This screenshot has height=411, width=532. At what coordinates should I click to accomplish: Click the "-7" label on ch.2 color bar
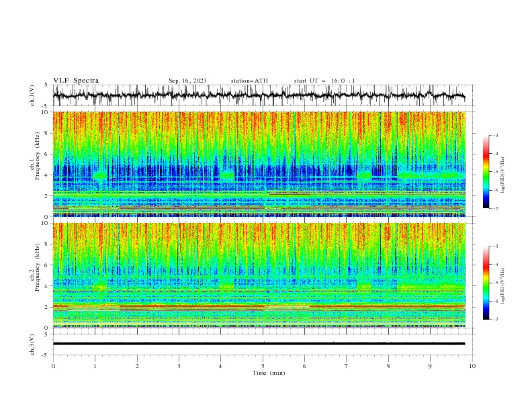pos(495,319)
